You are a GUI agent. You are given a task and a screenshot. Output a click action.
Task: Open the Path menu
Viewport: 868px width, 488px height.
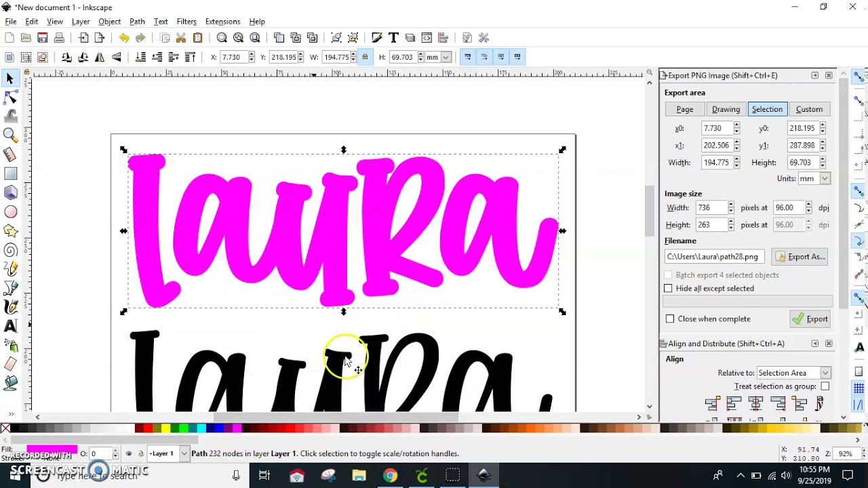137,22
